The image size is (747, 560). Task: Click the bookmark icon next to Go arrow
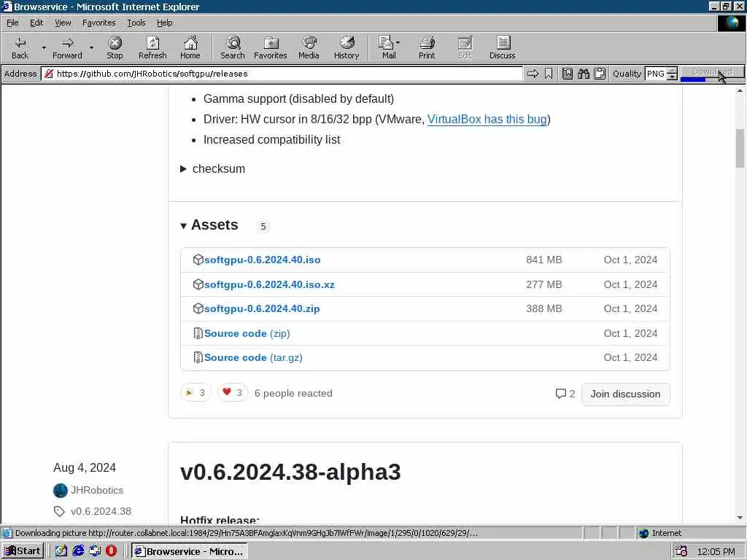(x=549, y=74)
